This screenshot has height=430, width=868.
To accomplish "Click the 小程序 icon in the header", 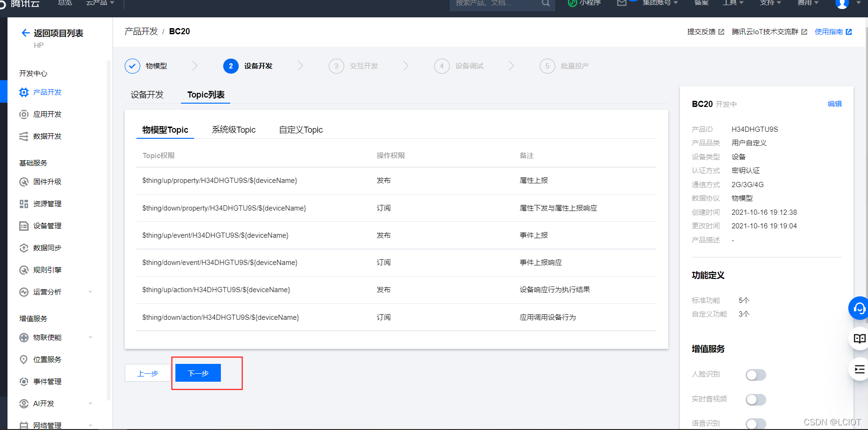I will tap(572, 3).
